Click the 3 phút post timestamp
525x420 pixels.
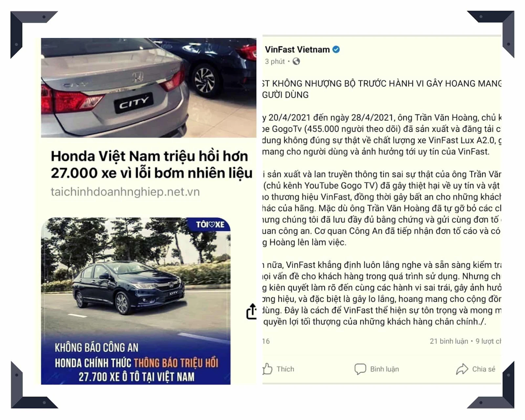(275, 61)
